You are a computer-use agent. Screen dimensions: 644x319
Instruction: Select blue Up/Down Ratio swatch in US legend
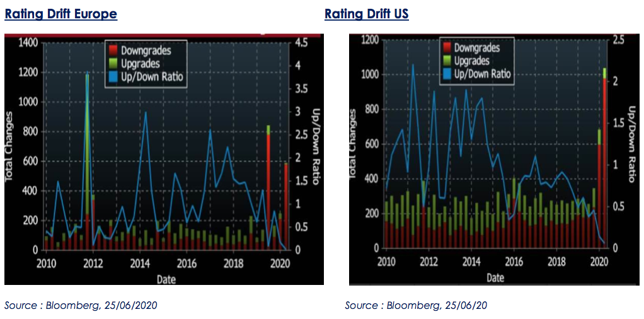[446, 74]
